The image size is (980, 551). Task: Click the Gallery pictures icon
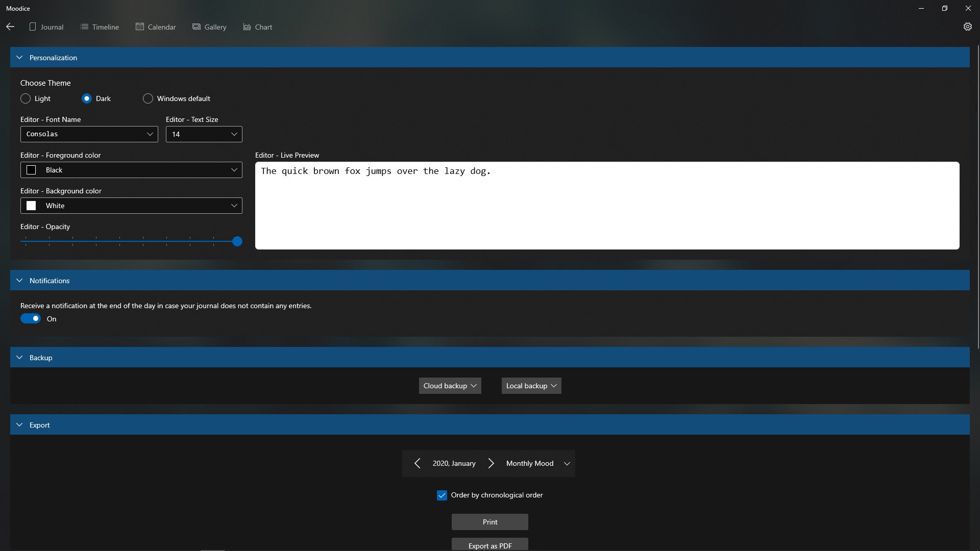coord(197,27)
